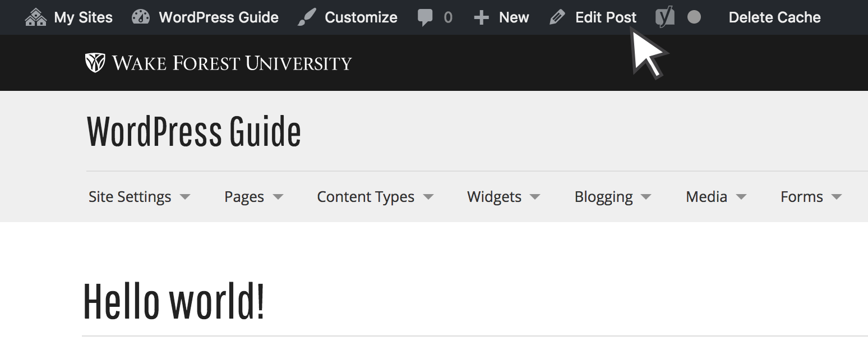Click the plus icon for New

481,18
